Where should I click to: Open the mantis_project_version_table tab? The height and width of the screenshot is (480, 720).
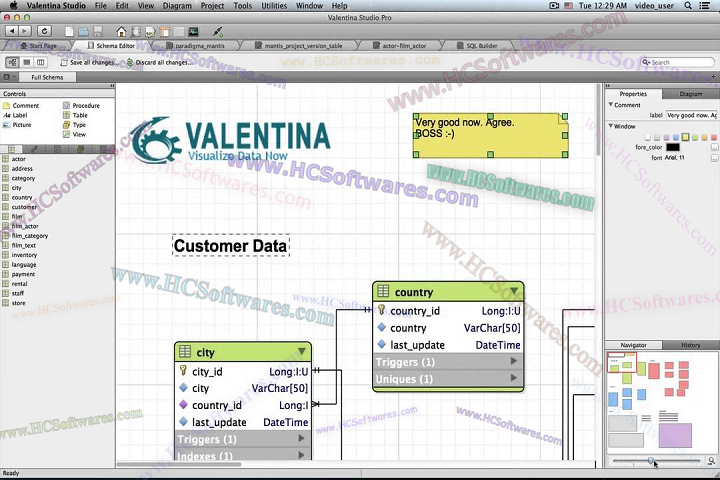click(298, 45)
